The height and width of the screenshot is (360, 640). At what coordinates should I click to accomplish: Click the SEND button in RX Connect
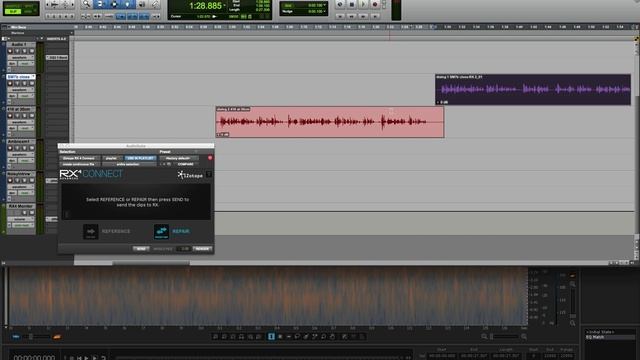coord(141,249)
